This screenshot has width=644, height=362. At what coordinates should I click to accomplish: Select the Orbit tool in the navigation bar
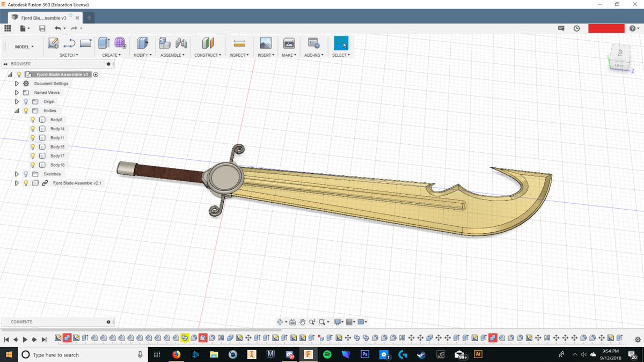tap(280, 321)
